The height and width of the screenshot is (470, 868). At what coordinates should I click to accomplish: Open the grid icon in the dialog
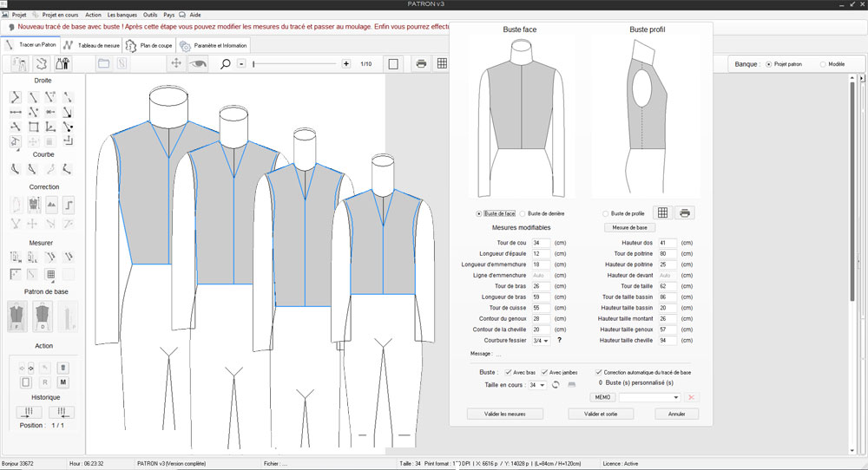click(662, 213)
